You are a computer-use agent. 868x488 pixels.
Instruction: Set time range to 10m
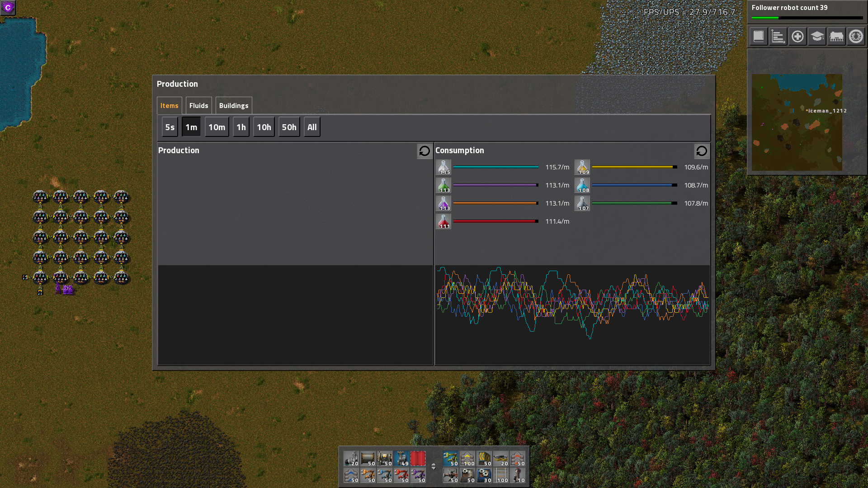217,127
